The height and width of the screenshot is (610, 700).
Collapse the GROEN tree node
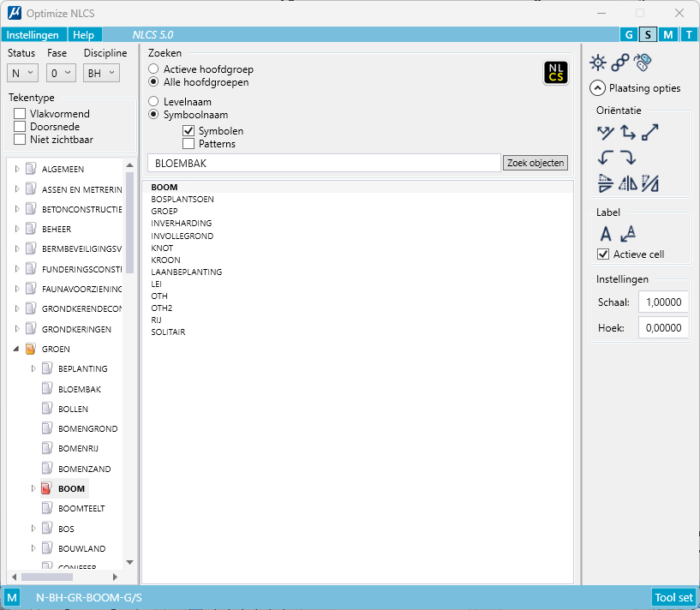(x=16, y=349)
